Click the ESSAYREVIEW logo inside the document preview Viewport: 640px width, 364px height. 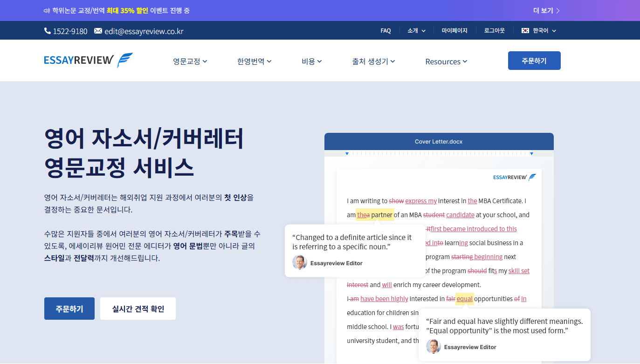point(515,177)
